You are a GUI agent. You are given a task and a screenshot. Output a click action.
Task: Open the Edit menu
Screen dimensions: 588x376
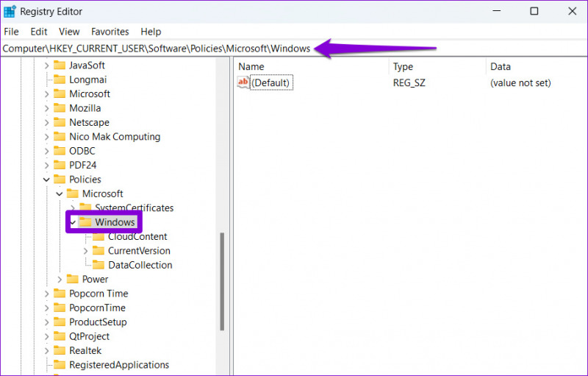(39, 32)
